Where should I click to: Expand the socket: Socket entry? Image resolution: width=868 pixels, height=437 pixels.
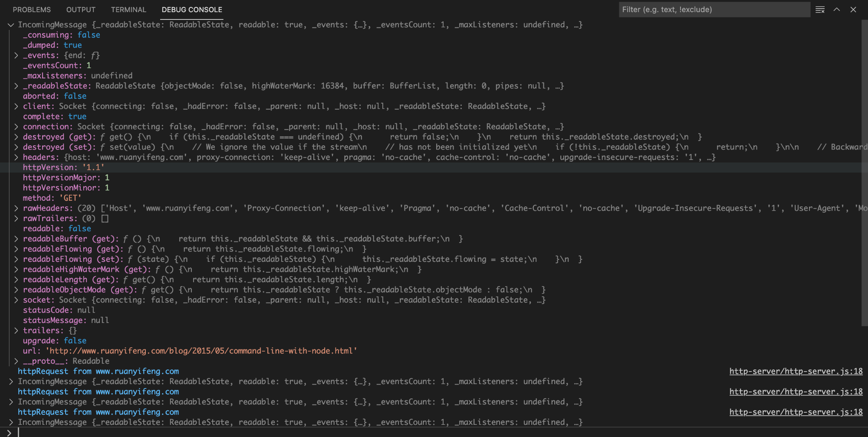[x=16, y=300]
